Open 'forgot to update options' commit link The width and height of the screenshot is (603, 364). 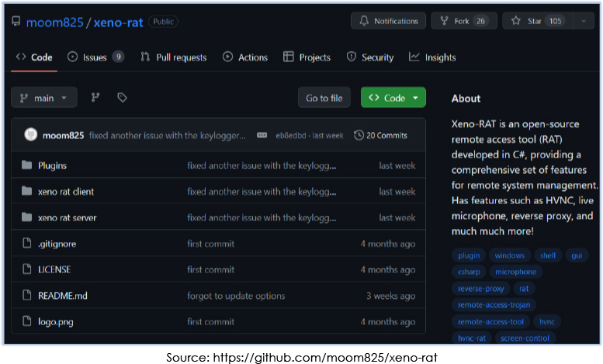coord(236,296)
